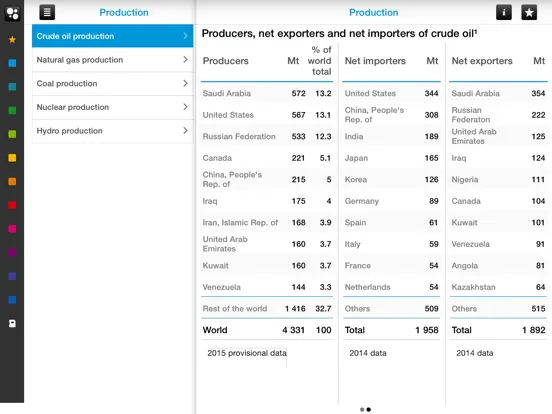The image size is (552, 414).
Task: Expand chevron on Hydro production row
Action: [x=185, y=131]
